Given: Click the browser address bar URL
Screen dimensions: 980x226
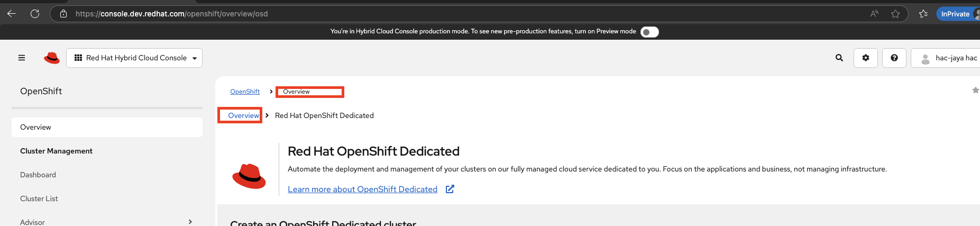Looking at the screenshot, I should point(172,14).
